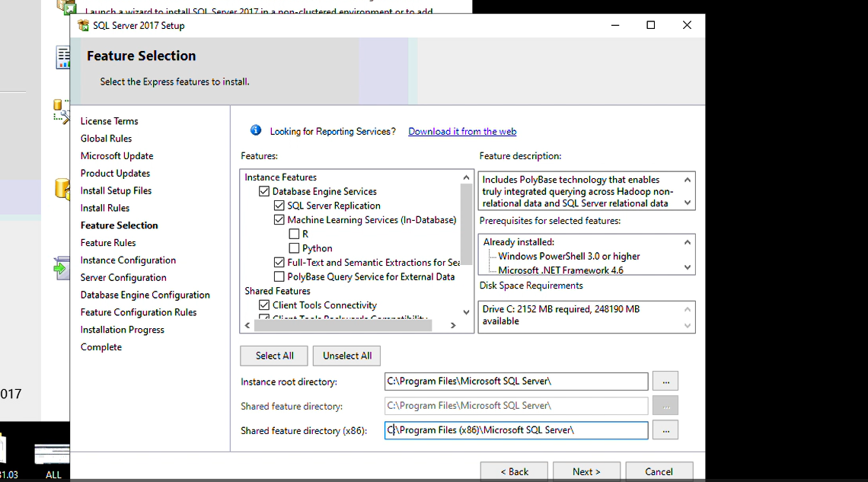Viewport: 868px width, 482px height.
Task: Select License Terms step in sidebar
Action: [109, 121]
